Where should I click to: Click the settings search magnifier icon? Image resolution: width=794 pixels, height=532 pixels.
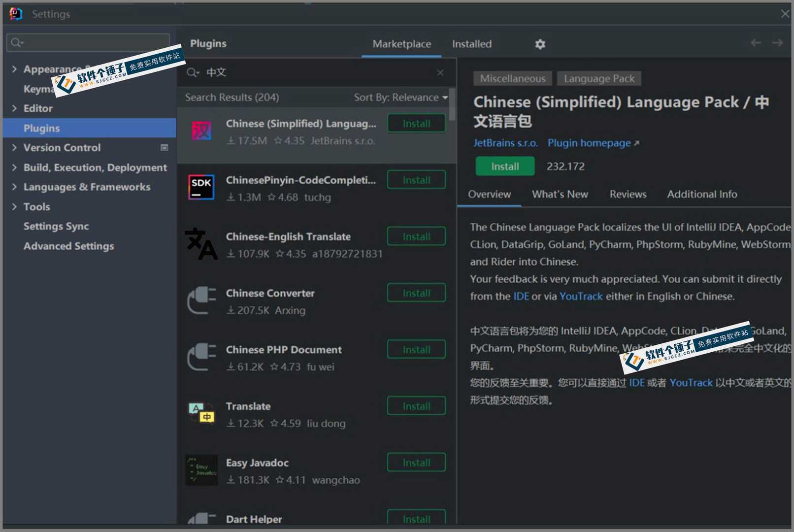click(17, 43)
